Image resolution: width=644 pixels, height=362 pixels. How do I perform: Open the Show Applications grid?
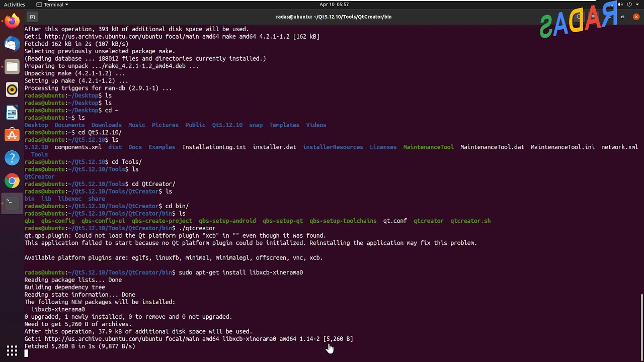(12, 350)
